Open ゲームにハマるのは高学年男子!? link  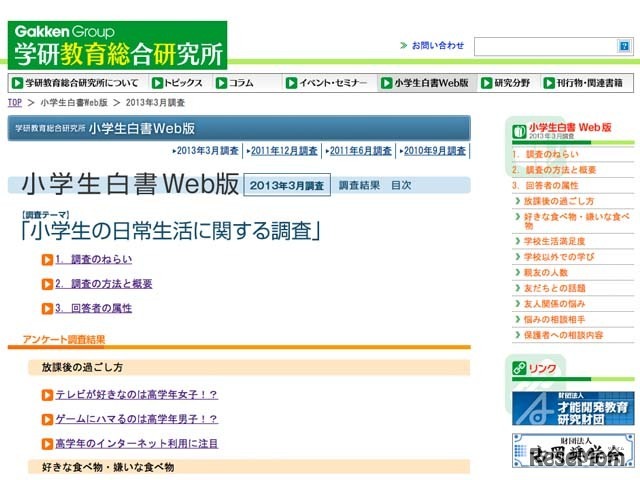click(137, 419)
